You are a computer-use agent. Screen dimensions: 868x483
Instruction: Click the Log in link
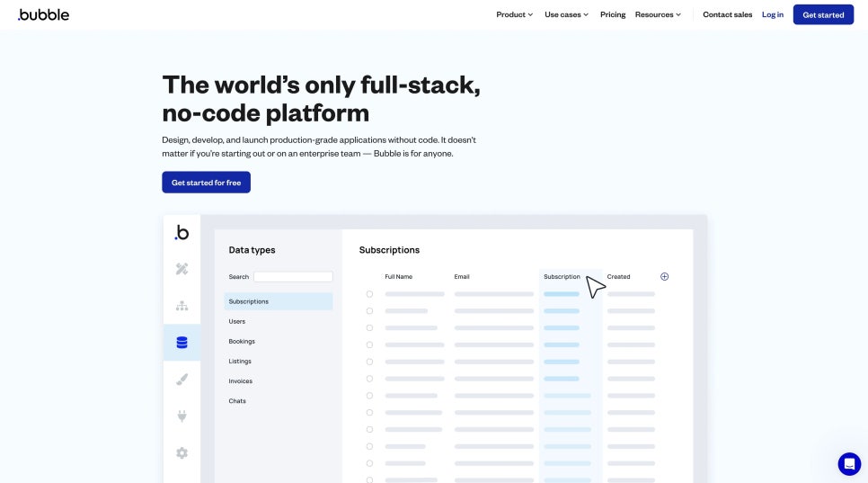click(772, 14)
